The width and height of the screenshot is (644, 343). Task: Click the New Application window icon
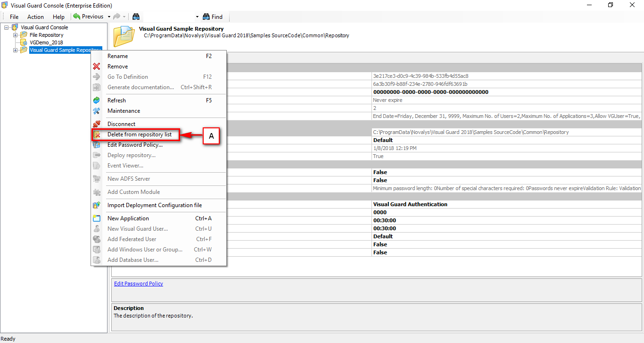click(97, 218)
